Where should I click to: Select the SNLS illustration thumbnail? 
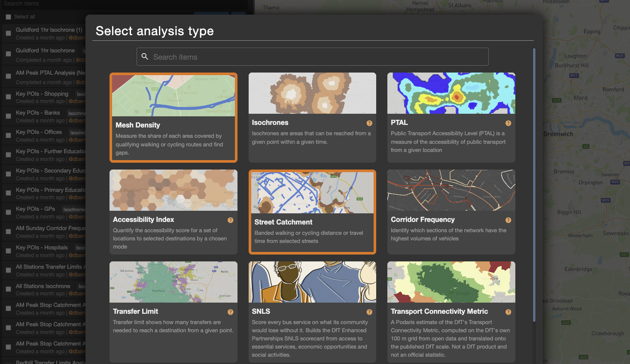pyautogui.click(x=312, y=282)
